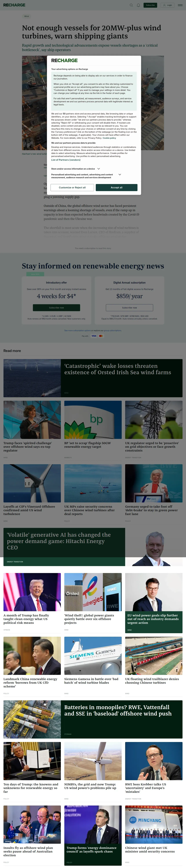Screen dimensions: 186x868
Task: Open 'Ten days of Trump' article
Action: click(31, 788)
